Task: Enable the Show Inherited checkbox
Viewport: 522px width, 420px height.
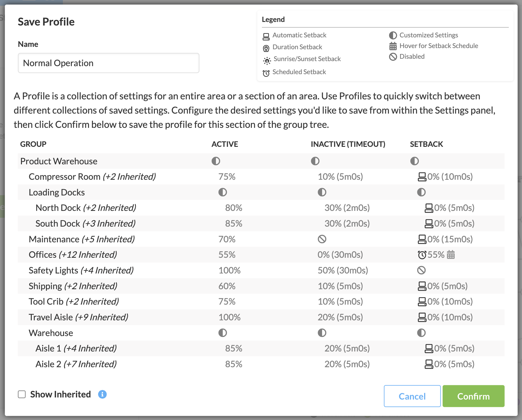Action: (x=22, y=394)
